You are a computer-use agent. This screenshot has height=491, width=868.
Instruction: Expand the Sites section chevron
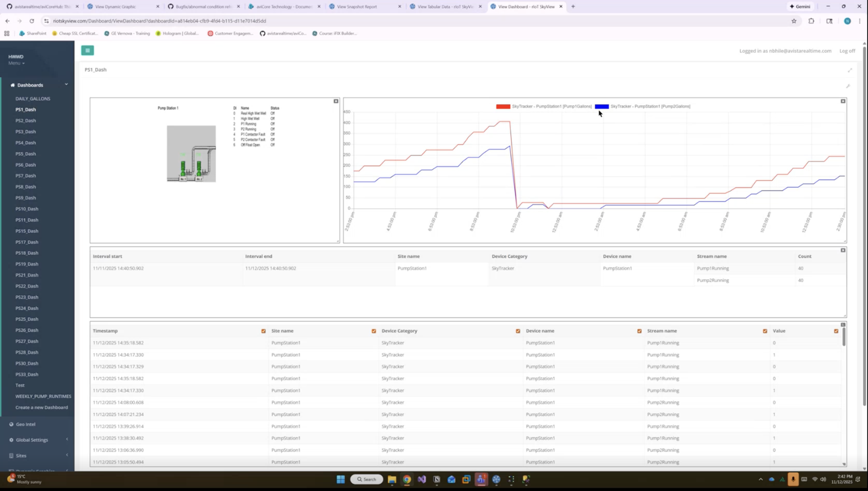[67, 455]
